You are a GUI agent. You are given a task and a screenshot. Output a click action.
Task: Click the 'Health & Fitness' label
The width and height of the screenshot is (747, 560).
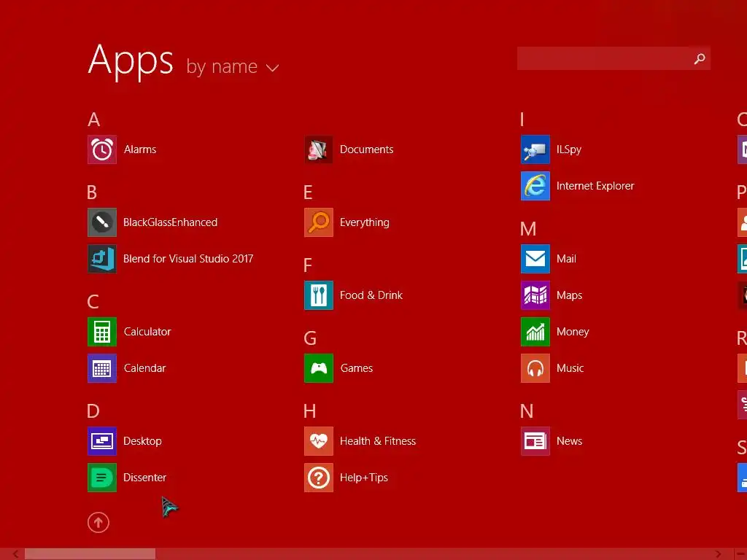(378, 441)
